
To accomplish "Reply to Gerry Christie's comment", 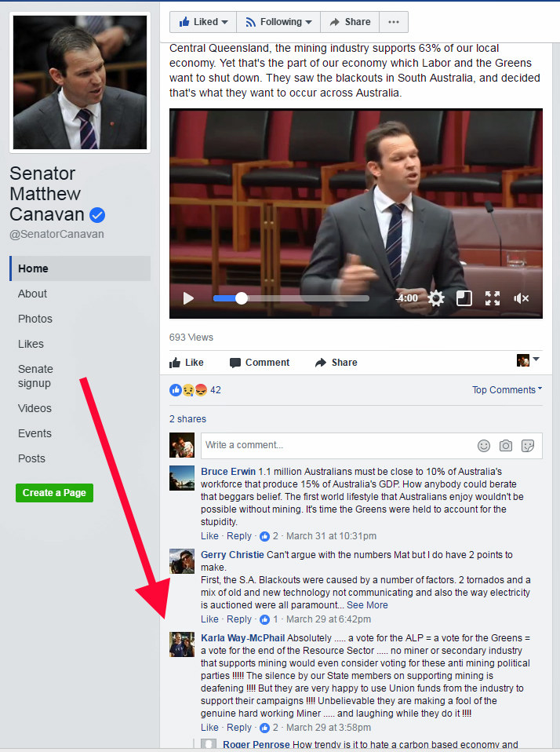I will point(239,619).
